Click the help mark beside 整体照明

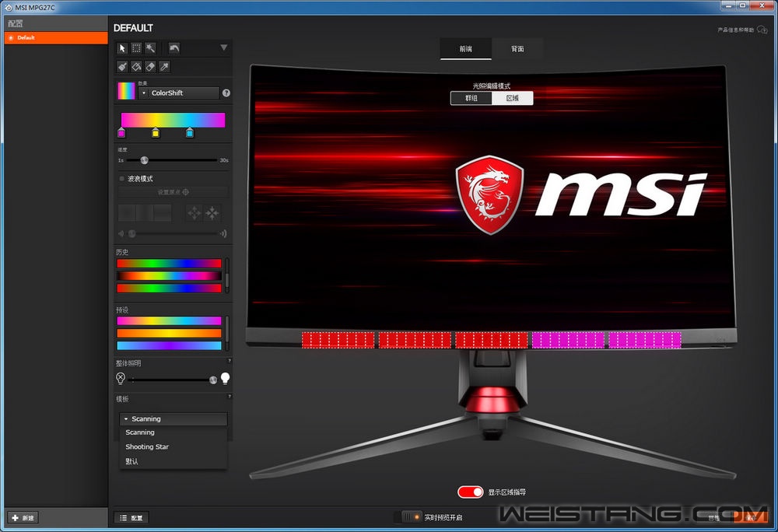[230, 361]
